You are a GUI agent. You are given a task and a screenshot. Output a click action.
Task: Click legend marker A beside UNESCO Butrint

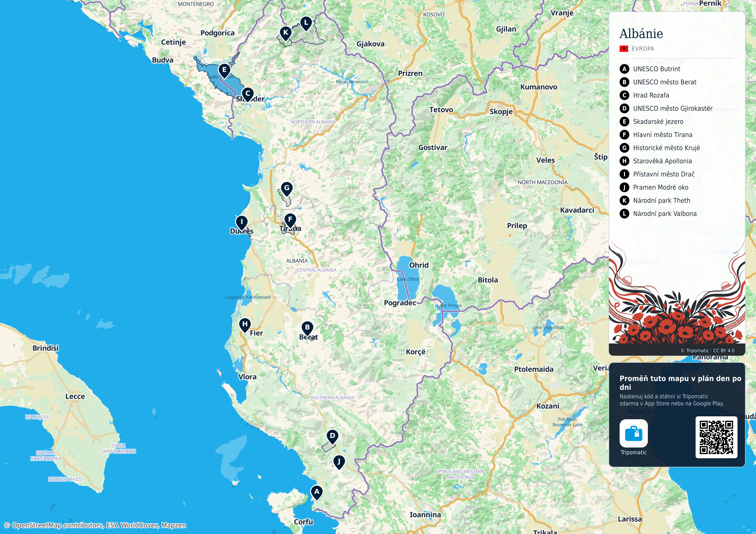[x=624, y=69]
